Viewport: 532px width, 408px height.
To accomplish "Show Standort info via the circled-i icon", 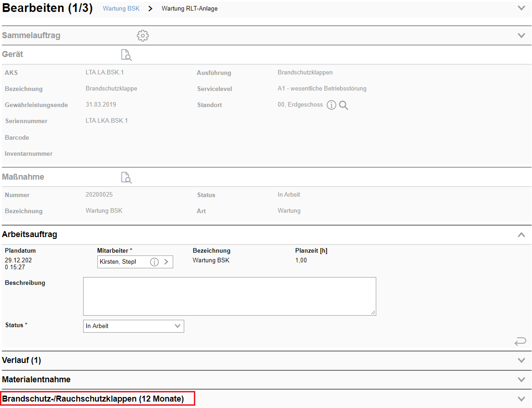I will (x=331, y=105).
